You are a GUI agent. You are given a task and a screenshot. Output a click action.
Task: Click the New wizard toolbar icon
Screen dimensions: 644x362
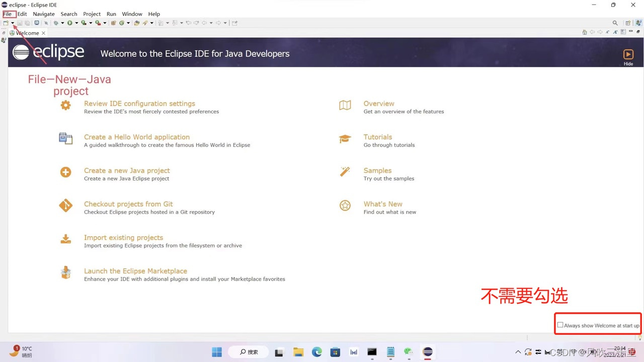[x=6, y=23]
